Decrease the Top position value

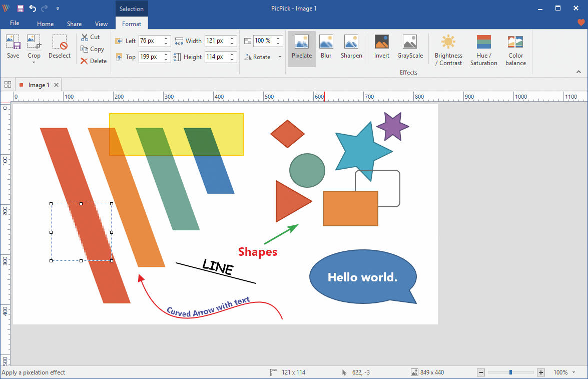click(166, 60)
